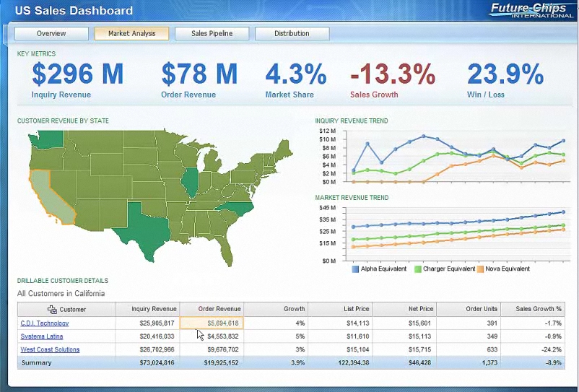This screenshot has height=392, width=579.
Task: Open Systema Latina customer link
Action: click(42, 336)
